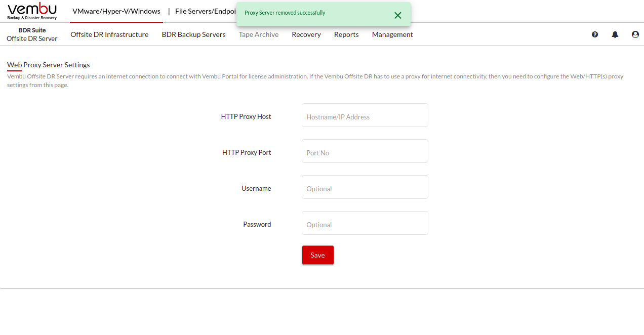Viewport: 644px width, 335px height.
Task: Open the Management menu
Action: coord(392,34)
